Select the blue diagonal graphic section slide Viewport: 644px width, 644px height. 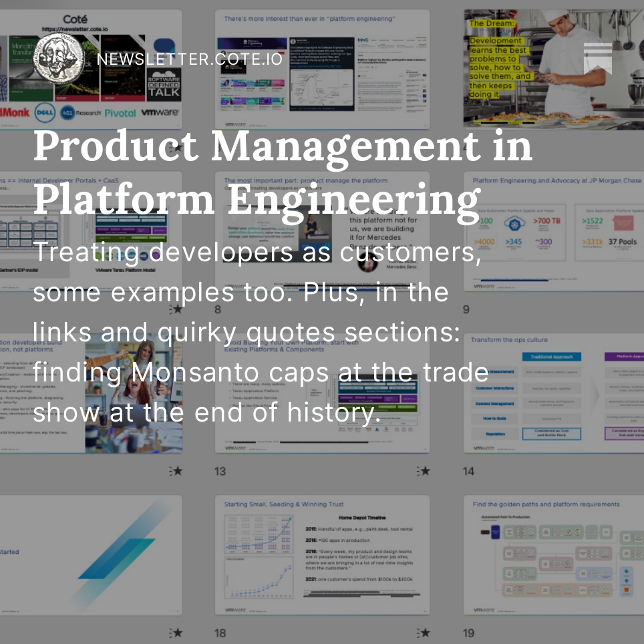(91, 555)
